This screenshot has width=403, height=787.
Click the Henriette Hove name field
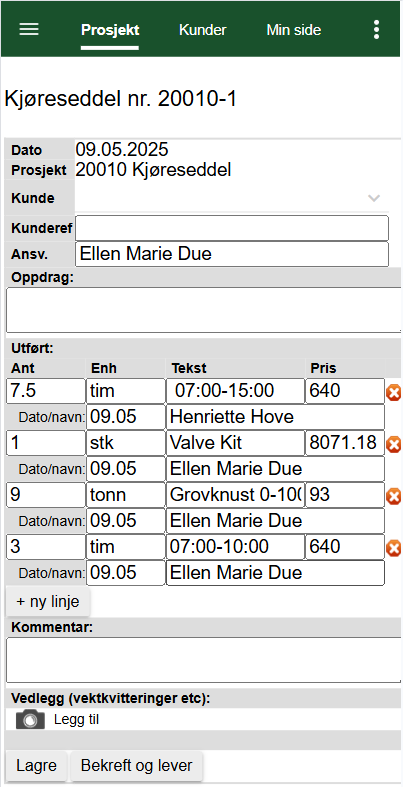(275, 417)
